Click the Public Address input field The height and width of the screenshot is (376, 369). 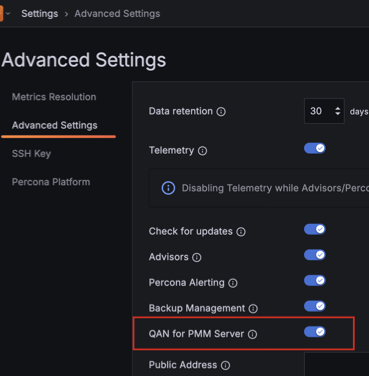pyautogui.click(x=336, y=364)
